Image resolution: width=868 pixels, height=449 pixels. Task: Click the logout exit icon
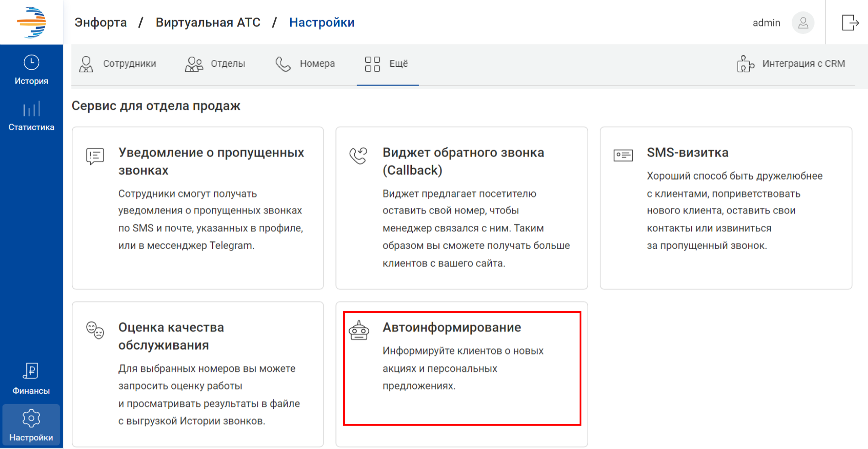850,22
